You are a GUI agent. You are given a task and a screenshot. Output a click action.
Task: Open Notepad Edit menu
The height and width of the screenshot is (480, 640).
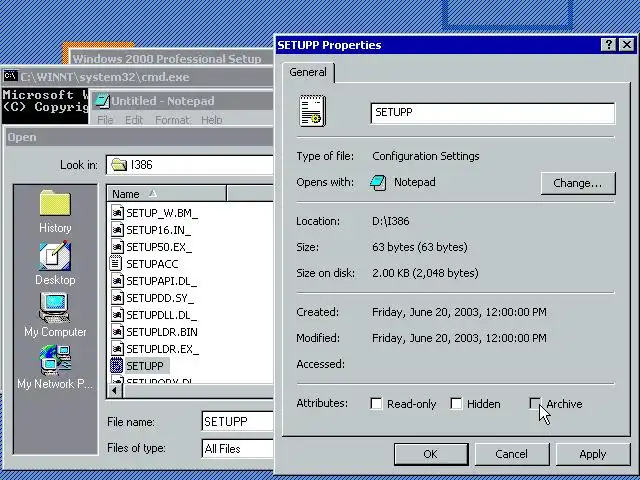[x=134, y=120]
